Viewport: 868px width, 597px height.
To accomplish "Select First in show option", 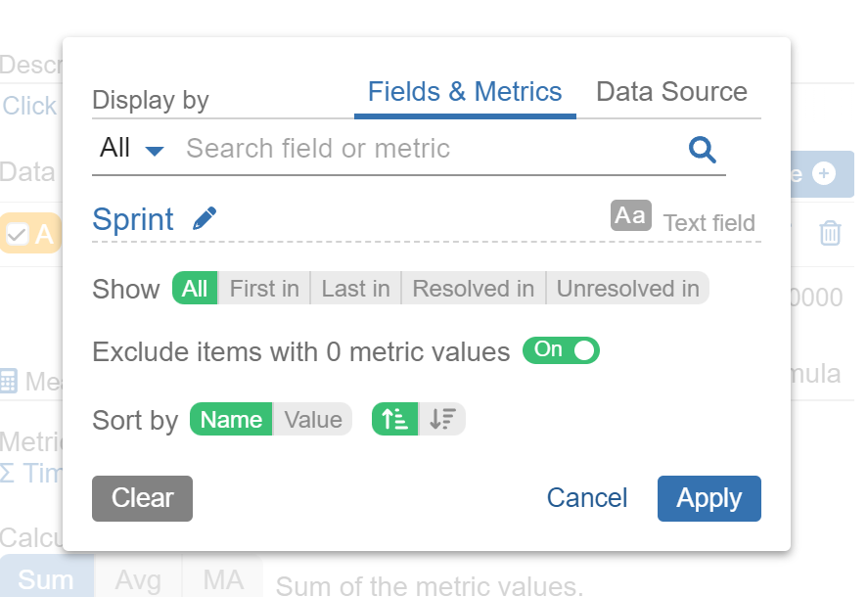I will tap(263, 288).
